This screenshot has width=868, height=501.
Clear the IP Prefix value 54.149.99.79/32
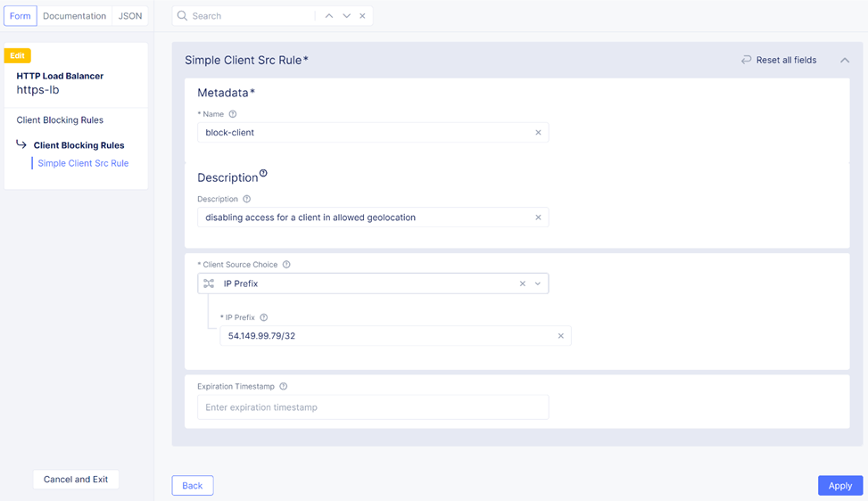[x=560, y=336]
